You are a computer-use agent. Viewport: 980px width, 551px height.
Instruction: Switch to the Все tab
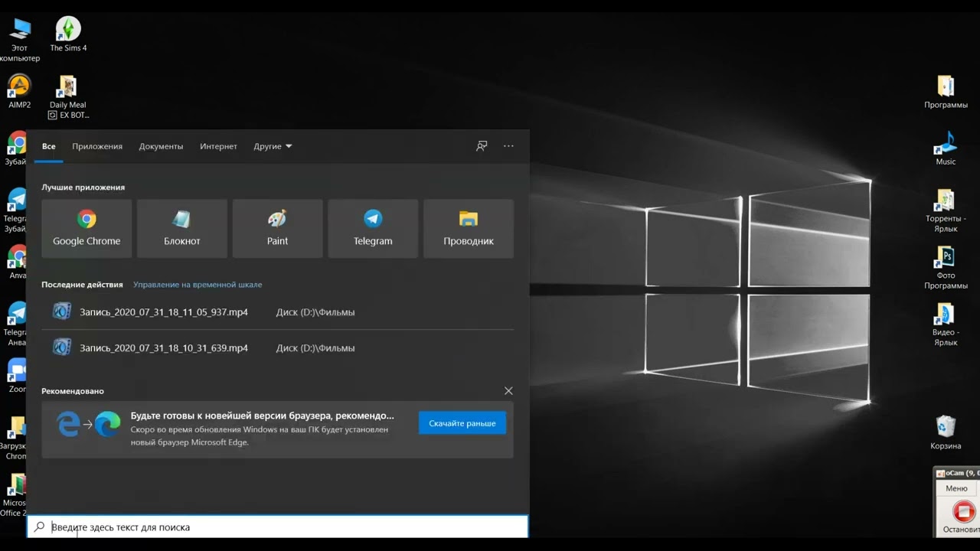pyautogui.click(x=49, y=146)
